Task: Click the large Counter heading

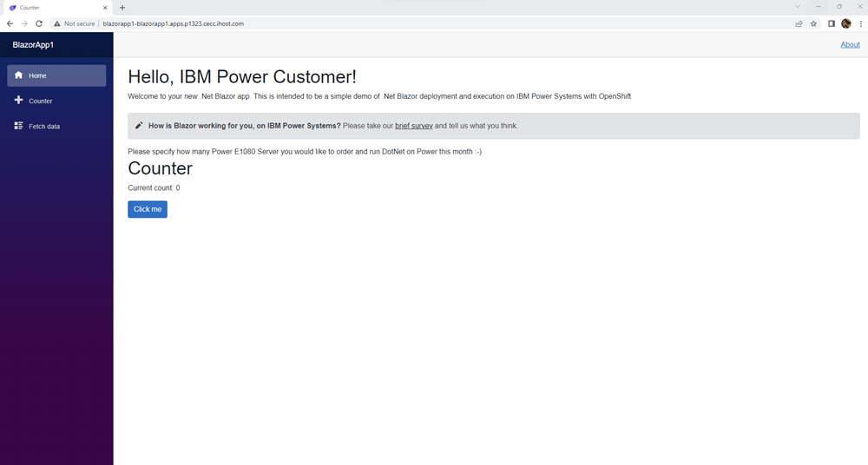Action: 160,168
